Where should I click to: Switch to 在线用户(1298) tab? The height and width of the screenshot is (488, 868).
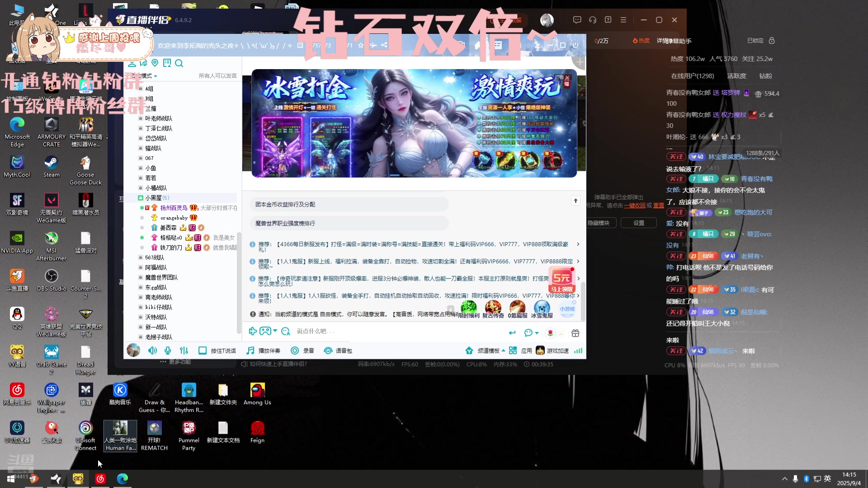click(693, 76)
